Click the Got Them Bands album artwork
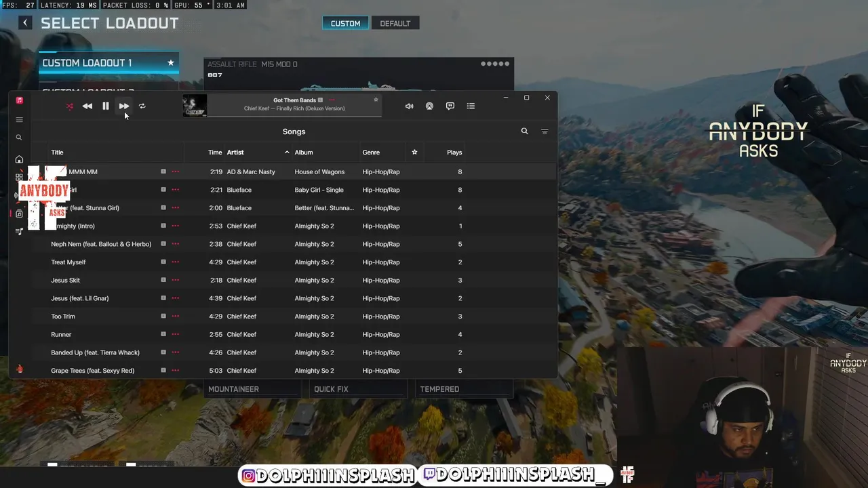The height and width of the screenshot is (488, 868). coord(195,106)
